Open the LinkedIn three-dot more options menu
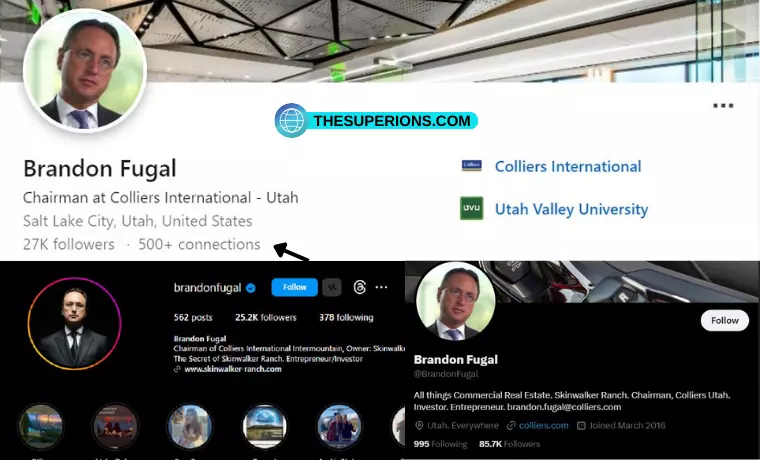This screenshot has height=460, width=760. click(x=723, y=106)
